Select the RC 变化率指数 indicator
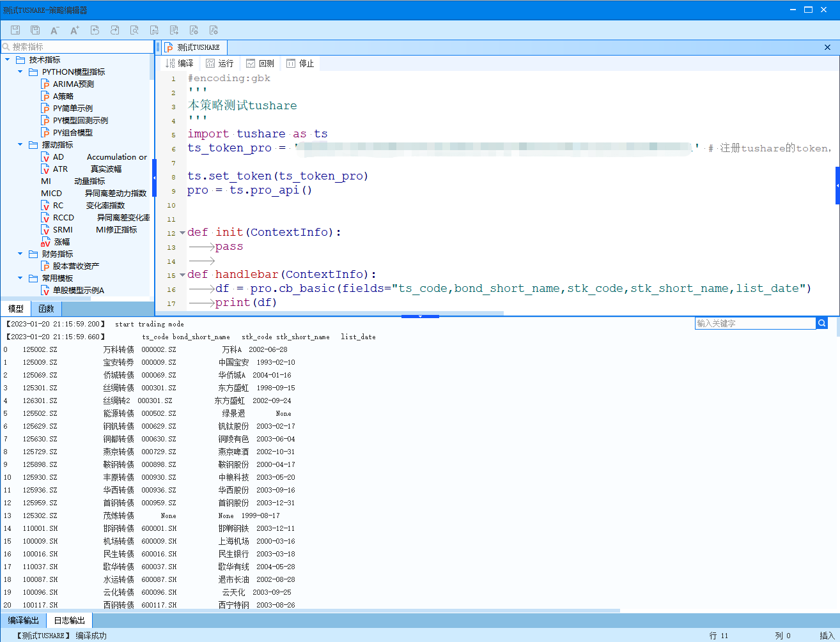Image resolution: width=840 pixels, height=642 pixels. pos(83,205)
